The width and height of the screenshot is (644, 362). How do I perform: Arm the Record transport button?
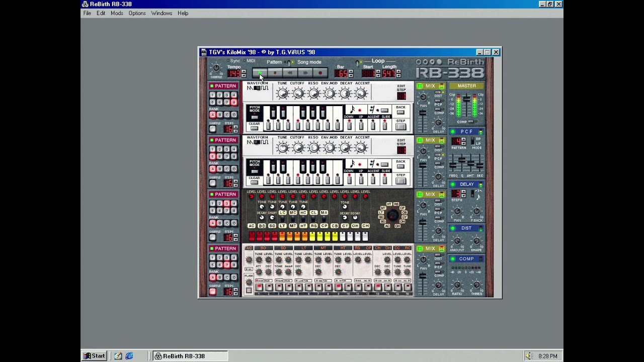[x=320, y=73]
